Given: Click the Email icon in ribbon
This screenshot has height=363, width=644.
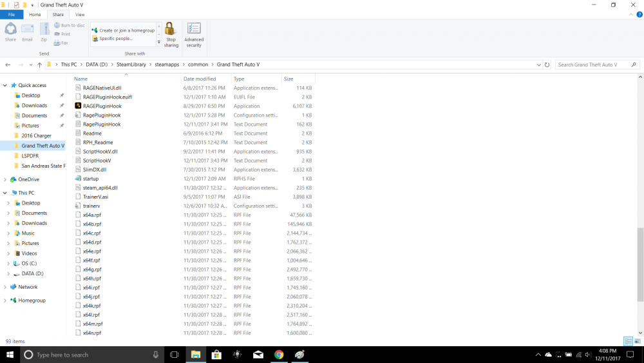Looking at the screenshot, I should (x=27, y=32).
